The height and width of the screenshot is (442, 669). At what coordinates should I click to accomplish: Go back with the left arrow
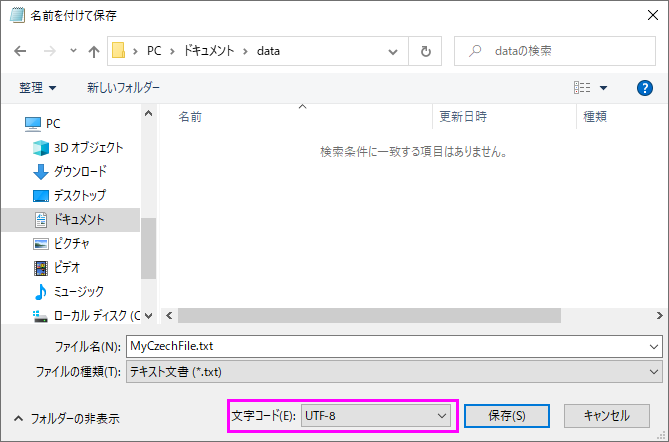(20, 52)
